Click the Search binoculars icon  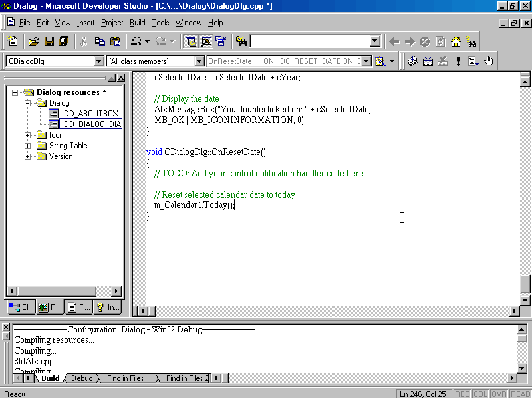pos(471,42)
